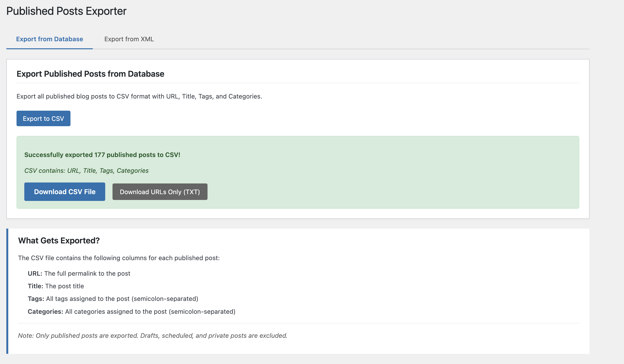The image size is (624, 364).
Task: Click the word 'Successfully' in green notice
Action: point(44,155)
